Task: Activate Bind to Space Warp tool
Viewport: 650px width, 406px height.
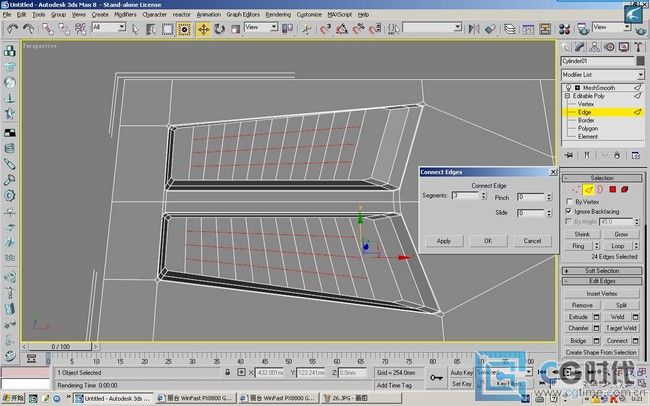Action: coord(80,29)
